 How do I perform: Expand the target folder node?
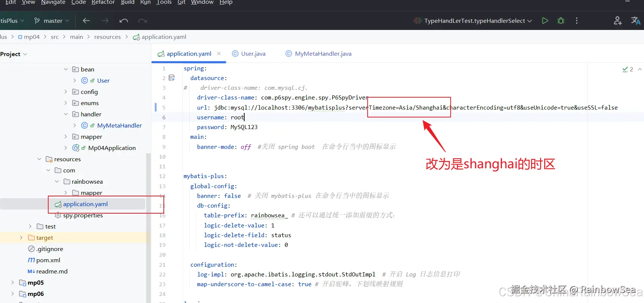click(x=21, y=238)
